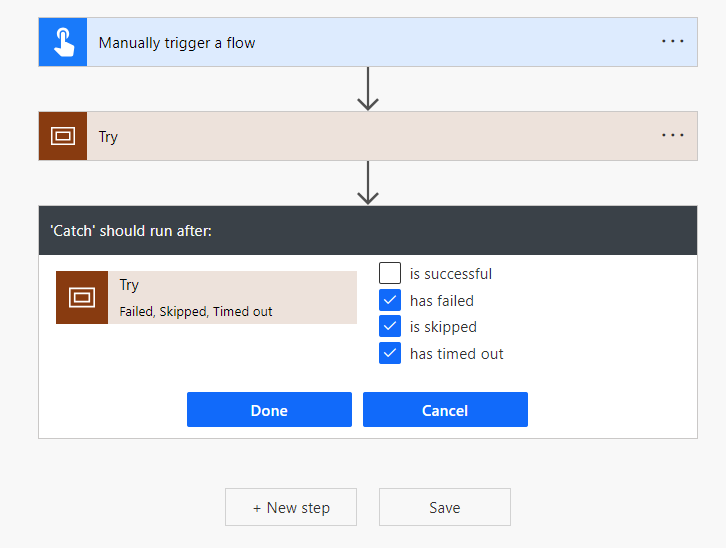The image size is (726, 548).
Task: Cancel the run-after configuration
Action: pos(445,410)
